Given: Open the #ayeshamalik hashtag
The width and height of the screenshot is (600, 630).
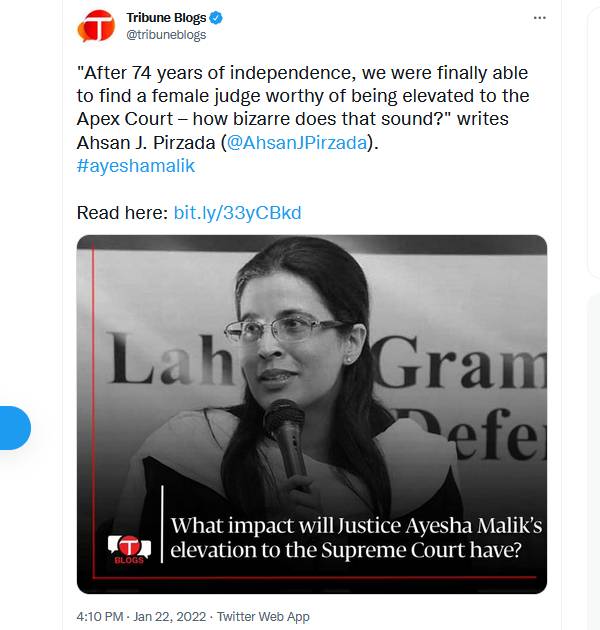Looking at the screenshot, I should point(135,165).
